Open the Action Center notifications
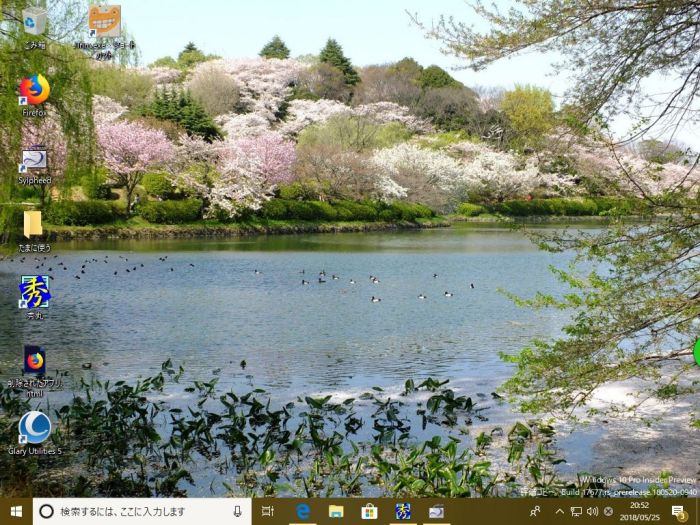The height and width of the screenshot is (525, 700). pos(678,511)
